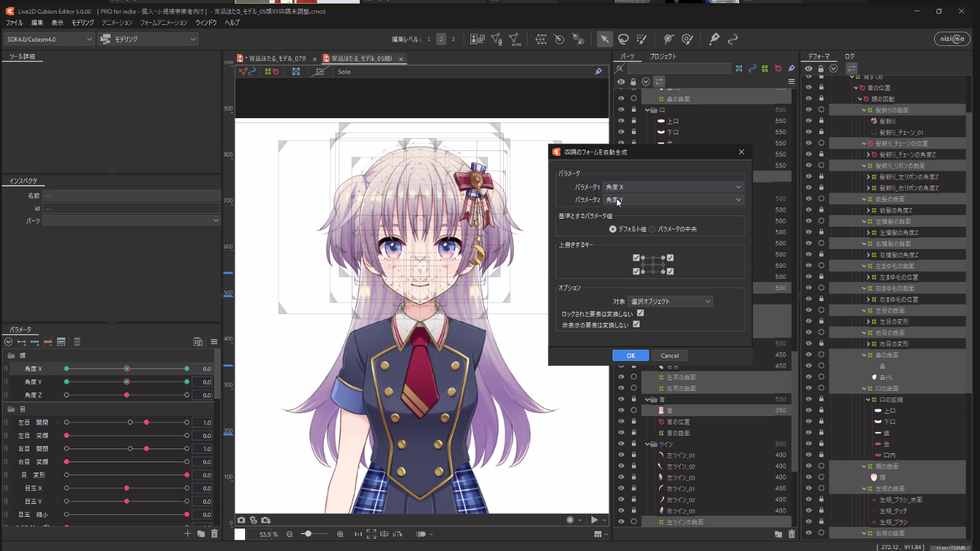Hide the 上口 part with eye icon
Screen dimensions: 980x551
click(621, 121)
